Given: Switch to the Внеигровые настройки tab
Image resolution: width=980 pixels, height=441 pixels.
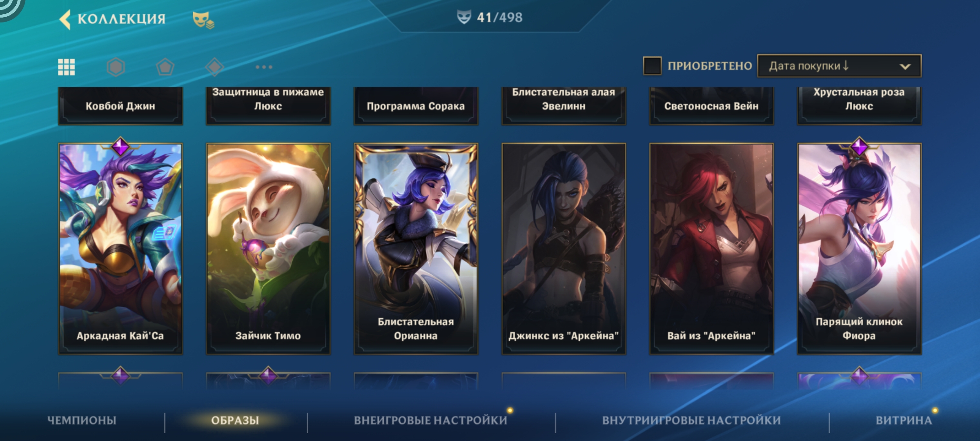Looking at the screenshot, I should pyautogui.click(x=430, y=420).
